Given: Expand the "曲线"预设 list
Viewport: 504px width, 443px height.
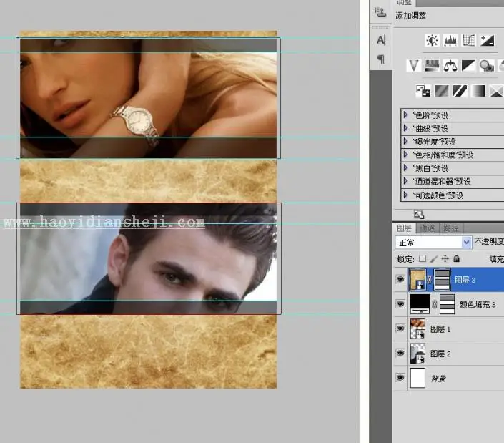Looking at the screenshot, I should coord(405,128).
